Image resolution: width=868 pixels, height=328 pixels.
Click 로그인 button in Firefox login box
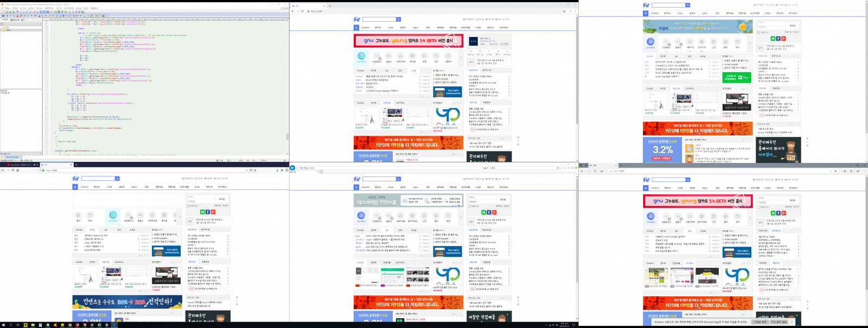(221, 199)
